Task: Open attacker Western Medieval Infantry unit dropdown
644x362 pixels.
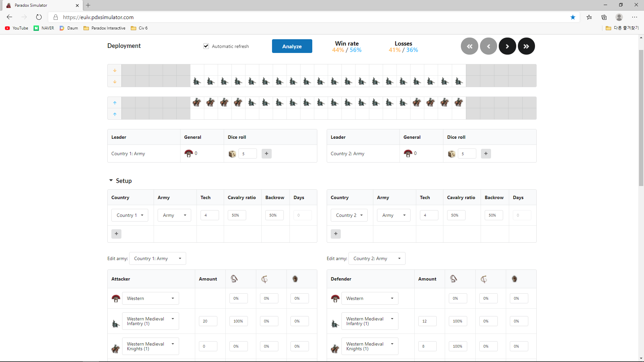Action: (x=150, y=321)
